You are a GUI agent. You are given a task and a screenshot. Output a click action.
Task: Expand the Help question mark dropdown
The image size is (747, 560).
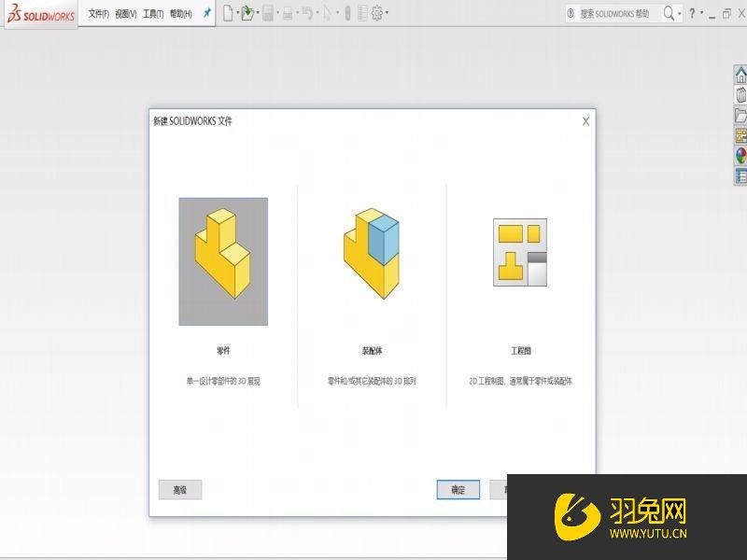pos(702,13)
